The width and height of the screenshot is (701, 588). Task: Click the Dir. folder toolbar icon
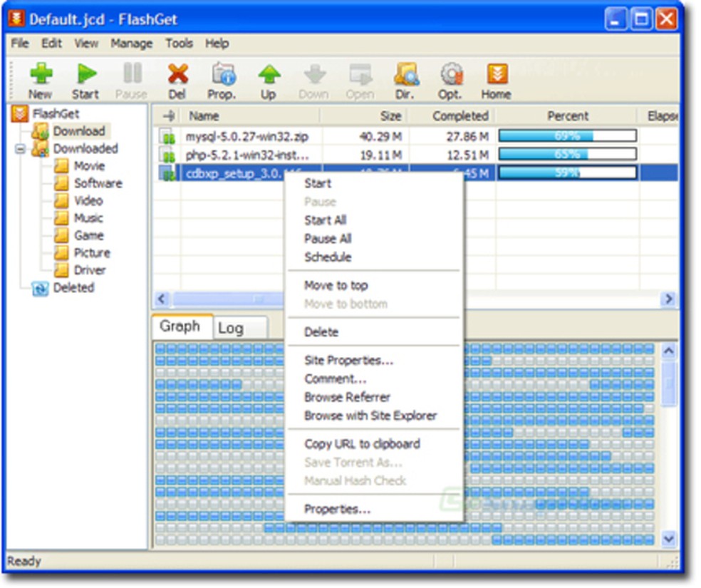[406, 74]
